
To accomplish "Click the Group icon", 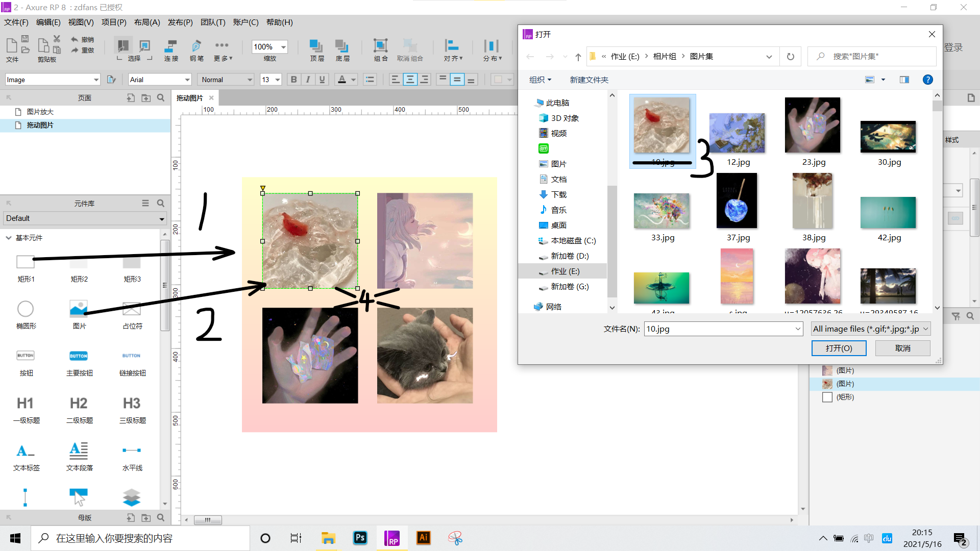I will click(380, 46).
